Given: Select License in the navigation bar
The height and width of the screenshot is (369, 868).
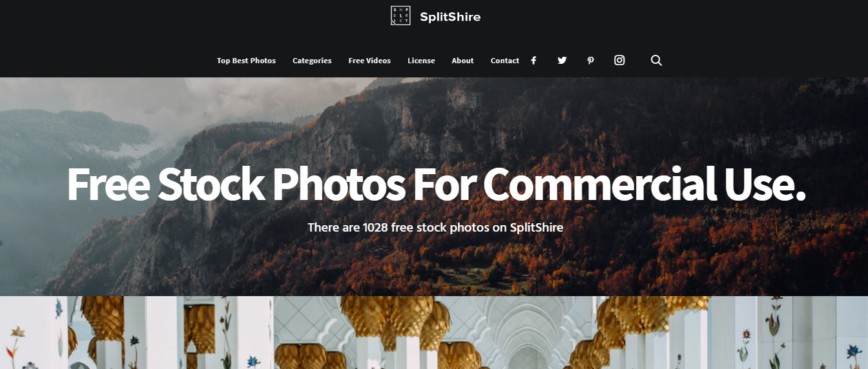Looking at the screenshot, I should (x=421, y=61).
